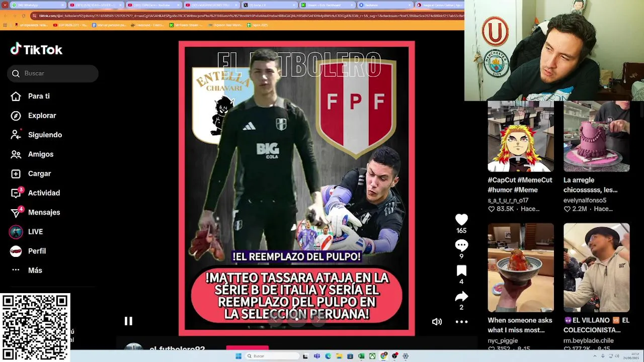Open Excel from taskbar
The image size is (644, 362).
tap(361, 356)
